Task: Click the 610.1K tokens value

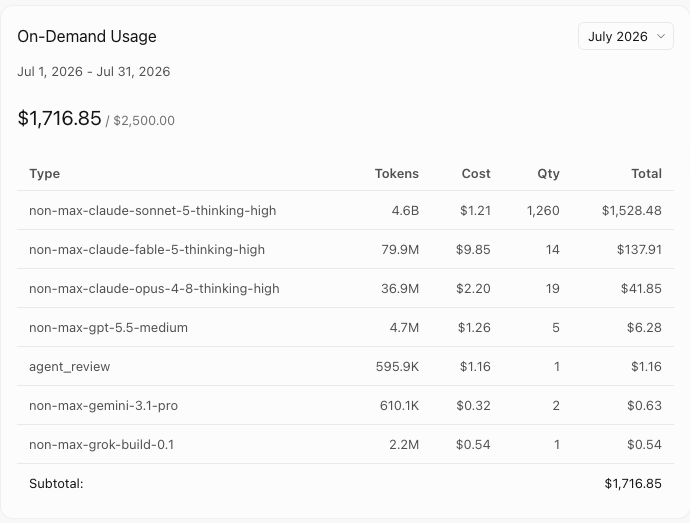Action: (400, 405)
